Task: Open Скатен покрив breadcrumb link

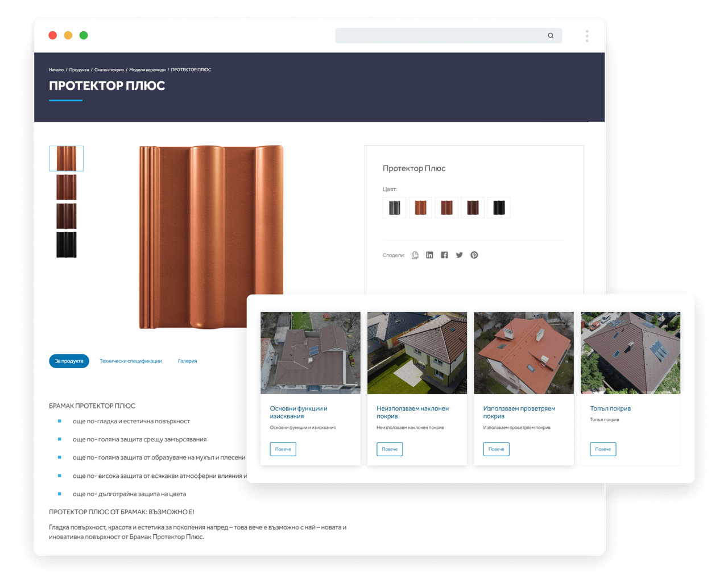Action: tap(109, 70)
